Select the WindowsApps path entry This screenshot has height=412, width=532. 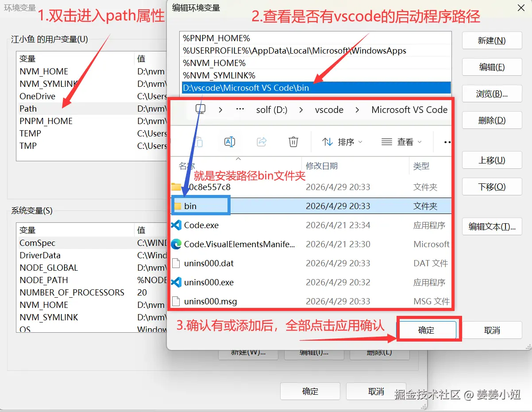point(315,51)
